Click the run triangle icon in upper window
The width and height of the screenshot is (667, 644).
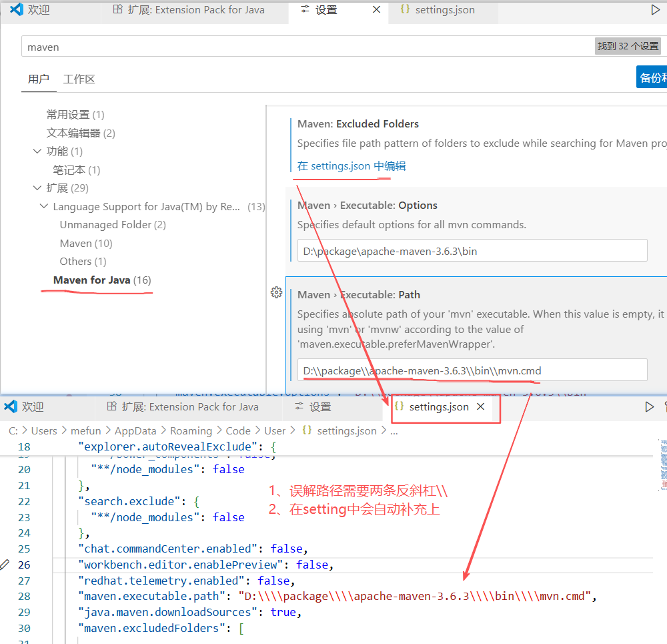tap(655, 9)
